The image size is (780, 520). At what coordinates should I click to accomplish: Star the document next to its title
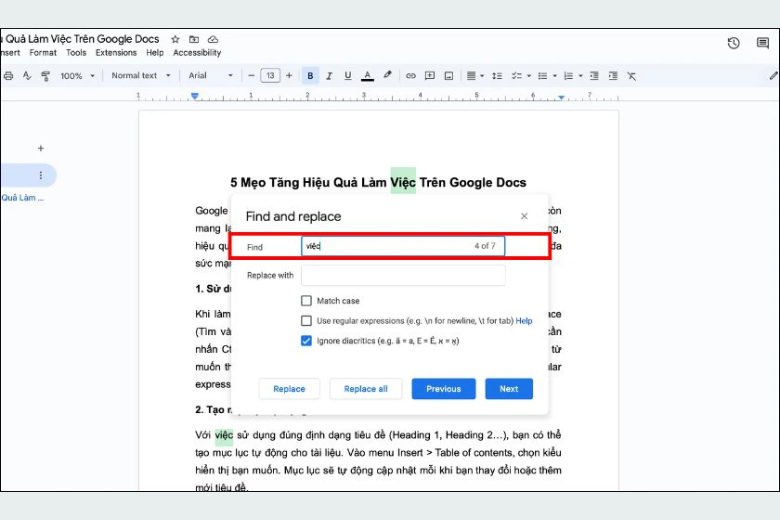point(176,39)
